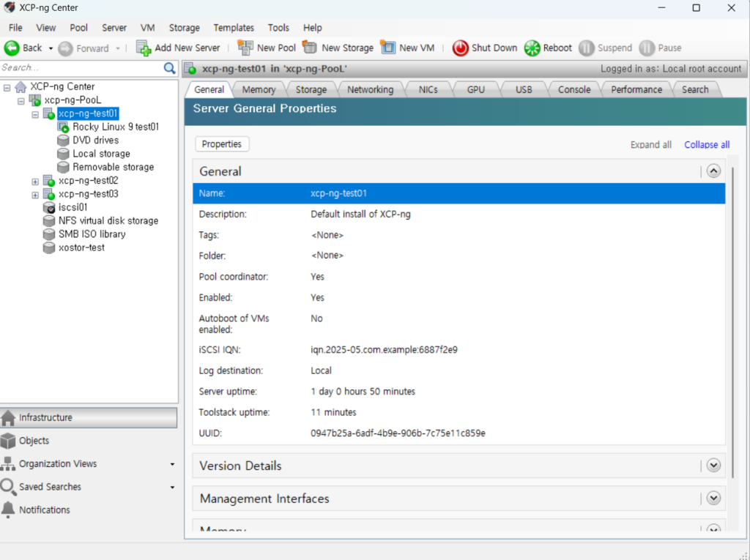Select the UUID row in General

pyautogui.click(x=458, y=433)
